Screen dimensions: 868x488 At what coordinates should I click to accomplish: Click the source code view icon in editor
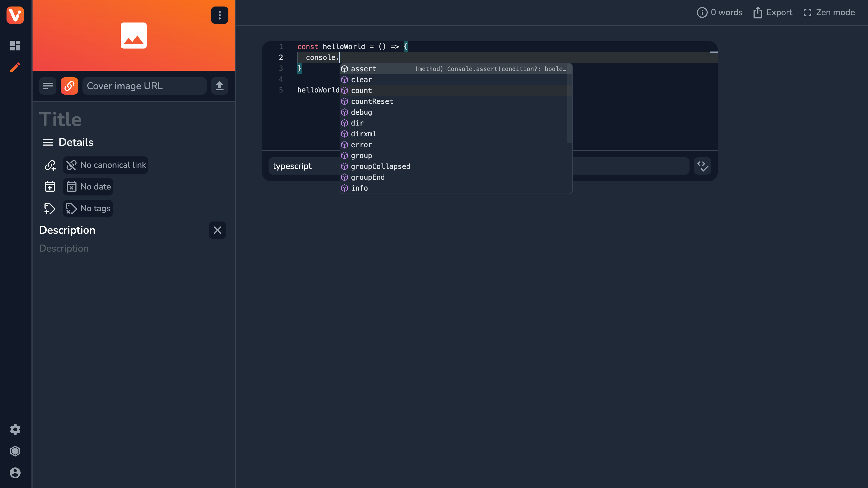point(703,166)
